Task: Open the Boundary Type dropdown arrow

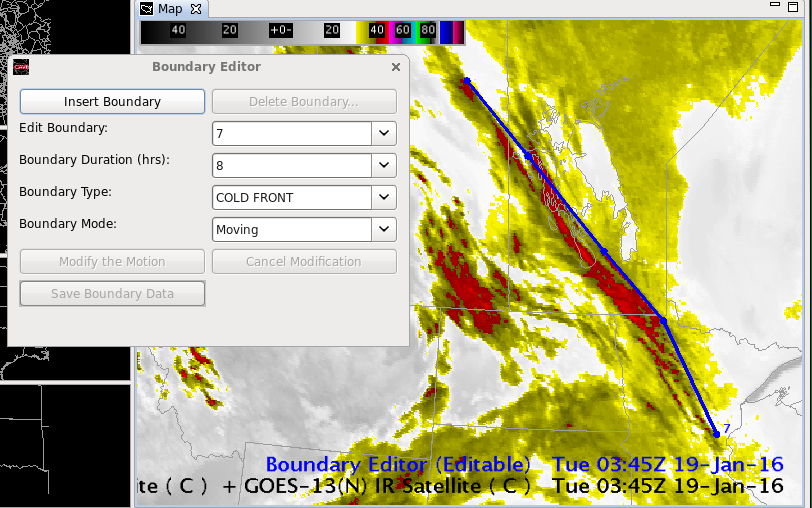Action: (x=384, y=197)
